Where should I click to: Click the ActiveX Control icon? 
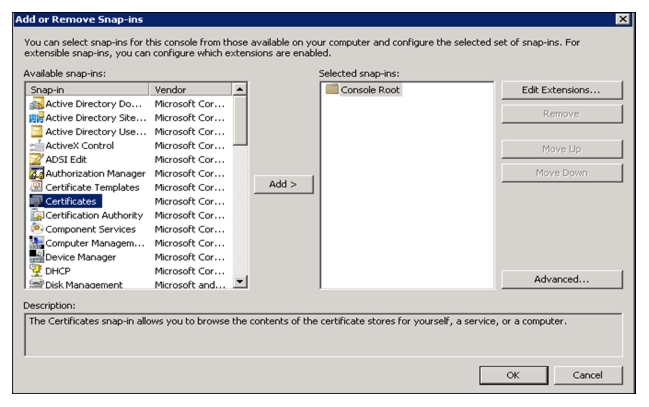(x=36, y=145)
